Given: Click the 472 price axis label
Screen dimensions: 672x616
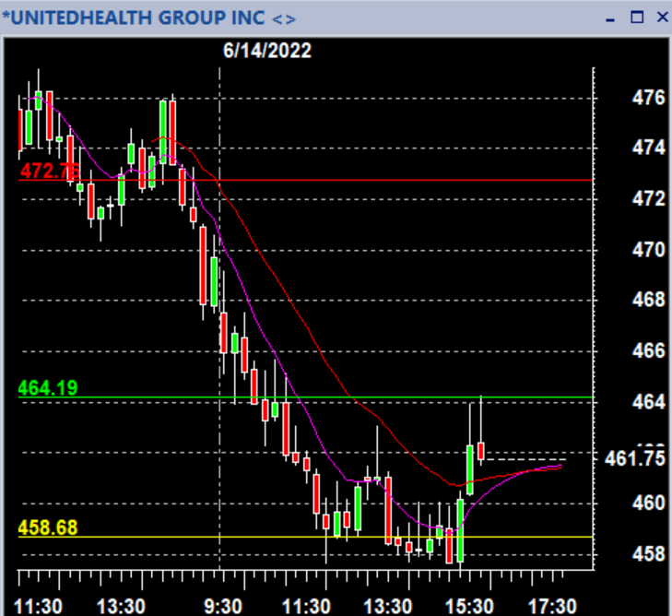Looking at the screenshot, I should click(x=648, y=199).
